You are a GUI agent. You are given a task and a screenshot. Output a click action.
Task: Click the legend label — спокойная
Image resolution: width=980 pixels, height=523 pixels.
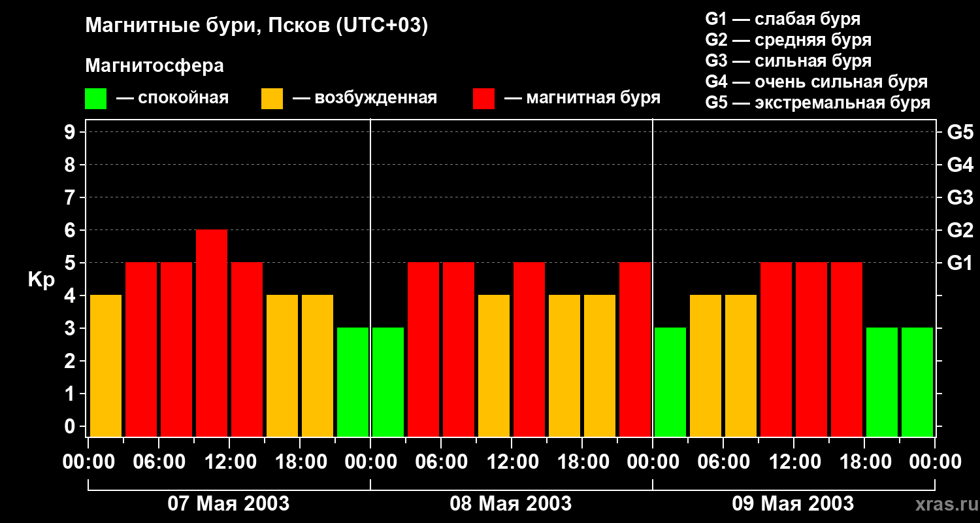click(x=172, y=99)
